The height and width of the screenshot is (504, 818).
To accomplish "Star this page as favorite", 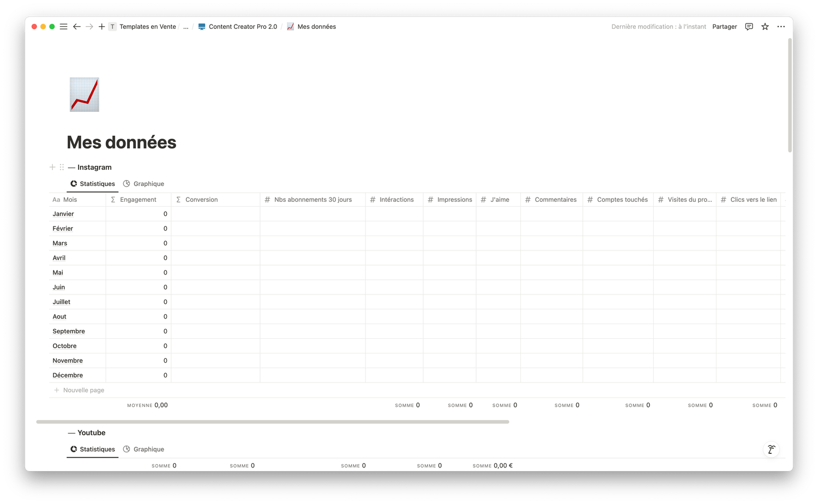I will (765, 26).
